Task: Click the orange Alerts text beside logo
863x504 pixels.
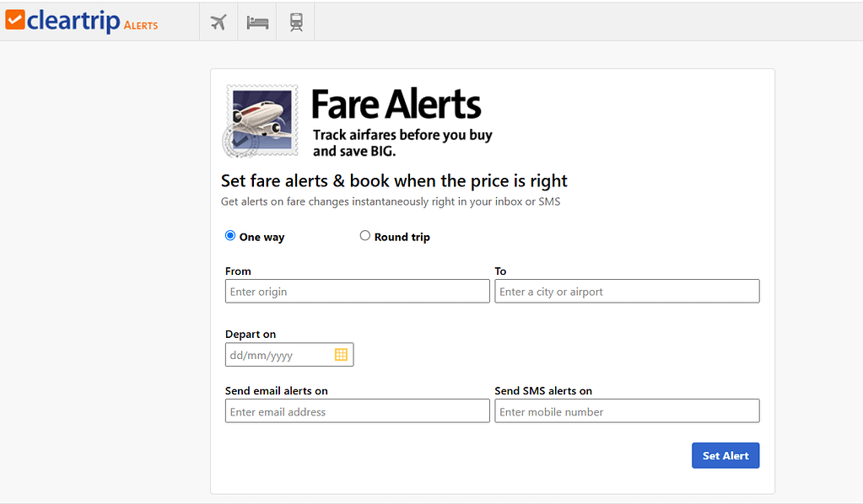Action: (x=141, y=25)
